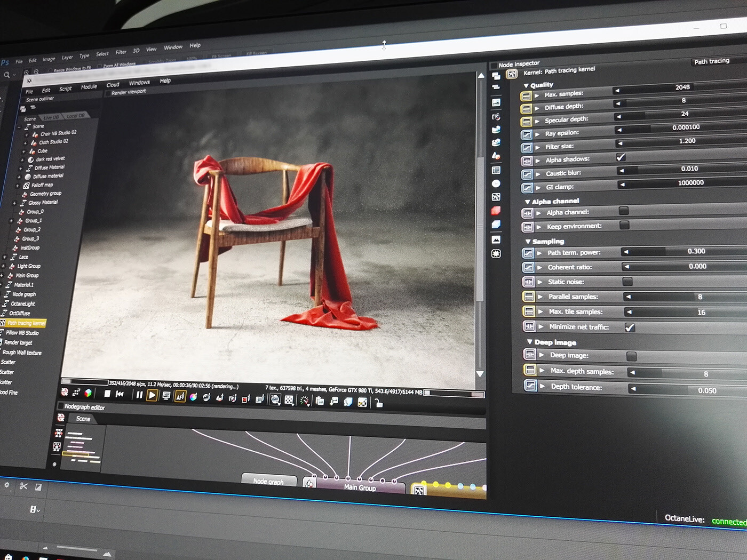This screenshot has height=560, width=747.
Task: Open the Octane Script menu
Action: click(66, 89)
